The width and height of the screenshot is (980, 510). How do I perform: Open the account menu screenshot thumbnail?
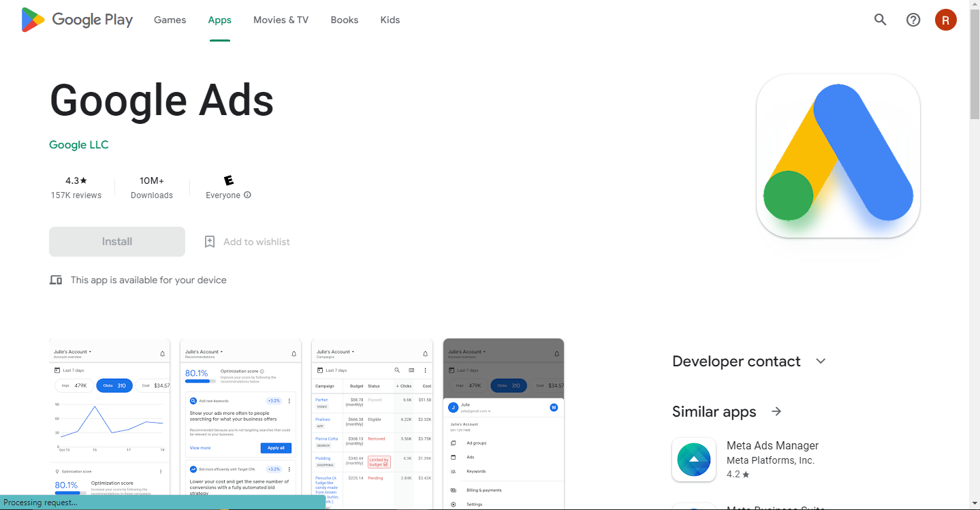pyautogui.click(x=503, y=424)
